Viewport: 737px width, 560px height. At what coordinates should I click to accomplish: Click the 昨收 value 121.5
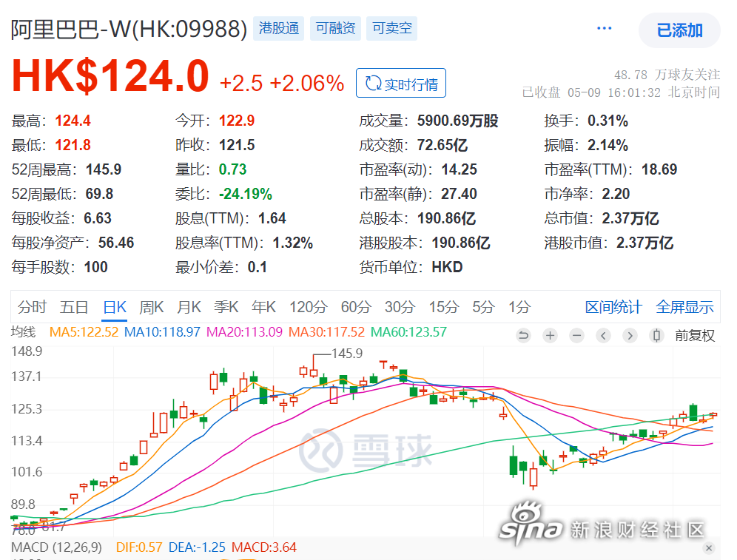[237, 145]
